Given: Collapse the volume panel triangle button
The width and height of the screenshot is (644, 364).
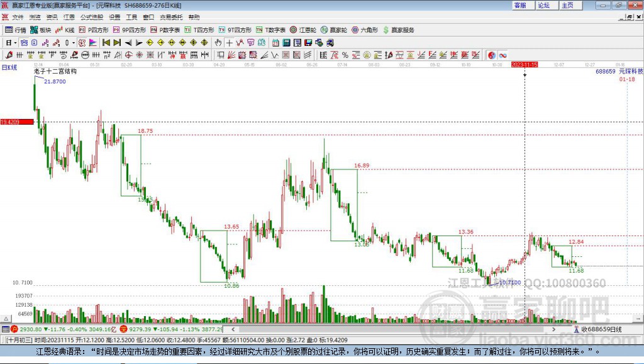Looking at the screenshot, I should (x=6, y=319).
